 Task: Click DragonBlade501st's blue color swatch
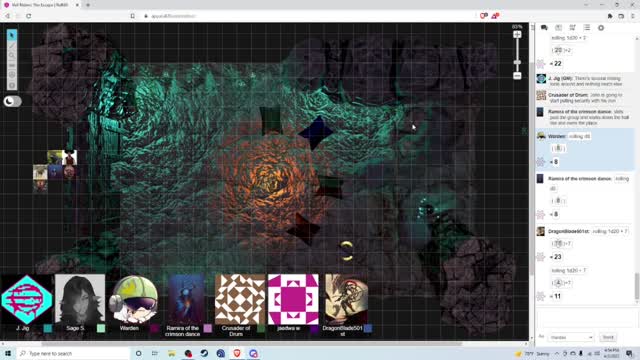(368, 328)
